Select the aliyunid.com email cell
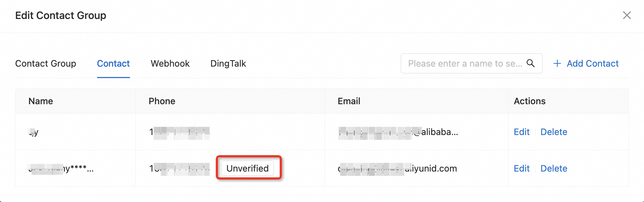 398,168
